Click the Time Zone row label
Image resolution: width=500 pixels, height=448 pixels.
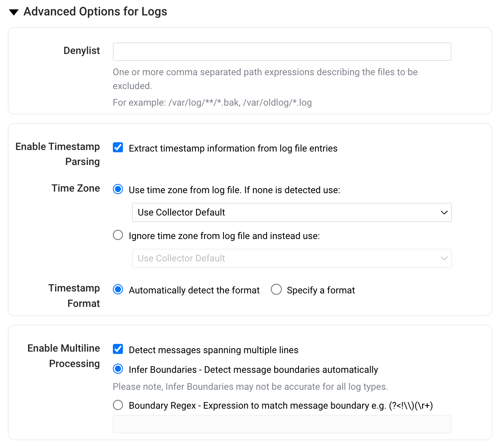click(x=76, y=189)
